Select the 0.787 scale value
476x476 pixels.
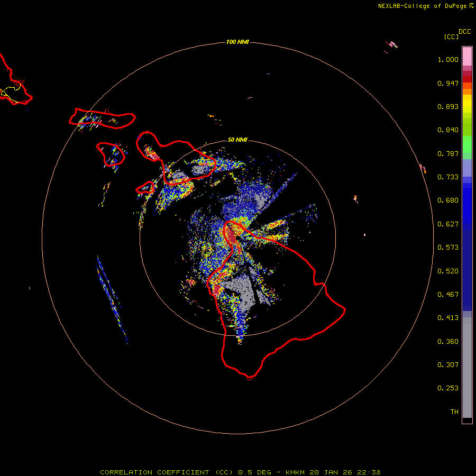(448, 153)
